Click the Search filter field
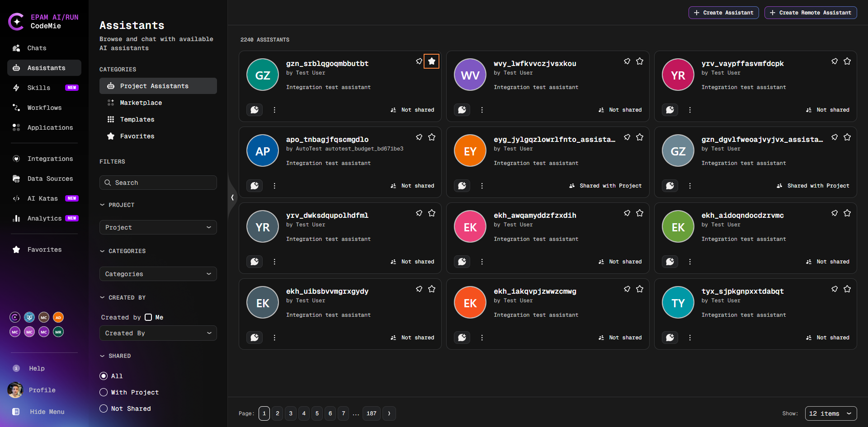The height and width of the screenshot is (427, 868). tap(158, 183)
